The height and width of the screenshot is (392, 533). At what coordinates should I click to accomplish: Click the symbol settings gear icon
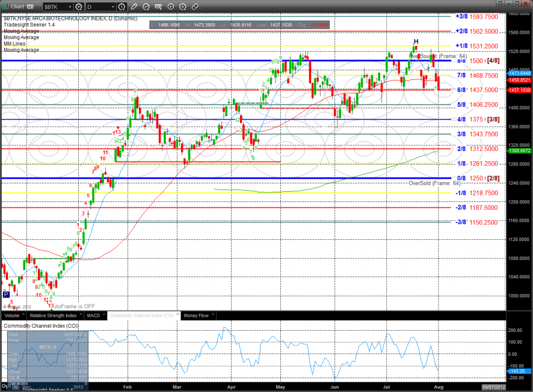point(79,7)
